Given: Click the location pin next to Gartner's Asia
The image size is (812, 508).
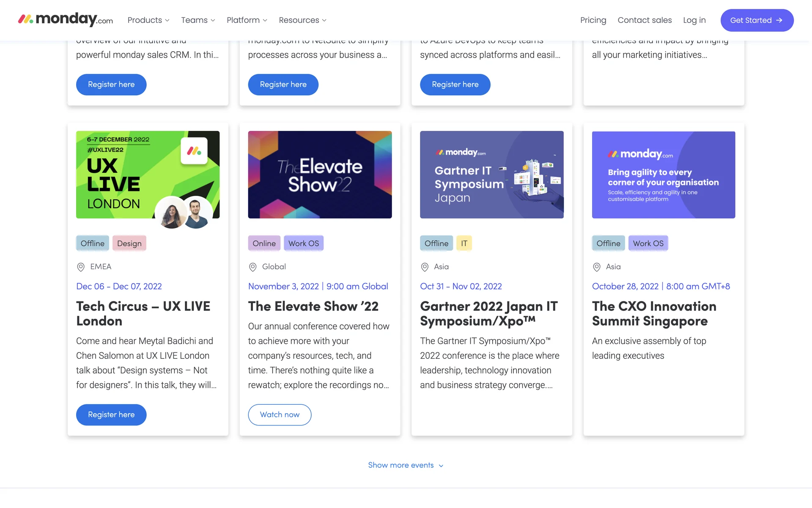Looking at the screenshot, I should [425, 267].
